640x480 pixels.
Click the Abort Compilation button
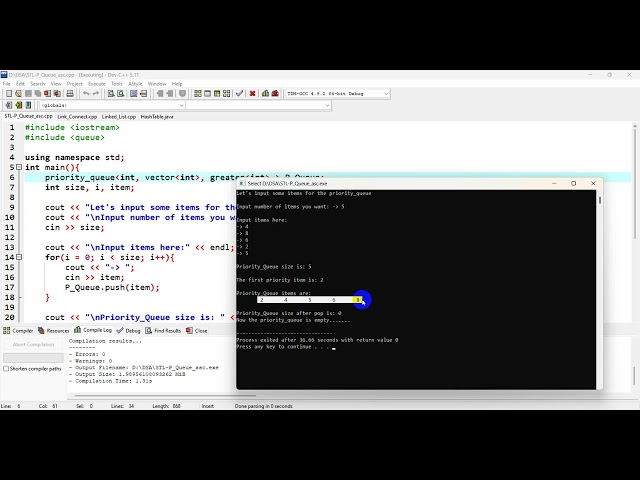(33, 344)
